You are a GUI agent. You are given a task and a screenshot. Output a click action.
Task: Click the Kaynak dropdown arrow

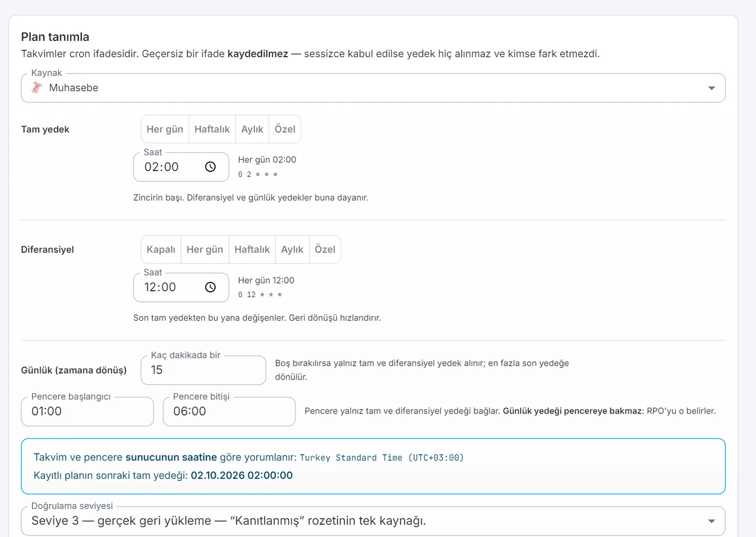(711, 88)
